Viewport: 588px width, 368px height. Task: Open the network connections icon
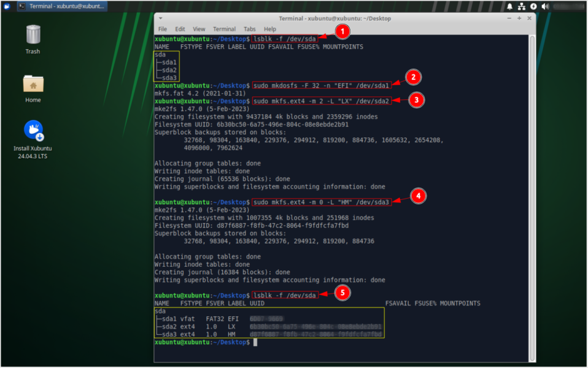click(522, 6)
